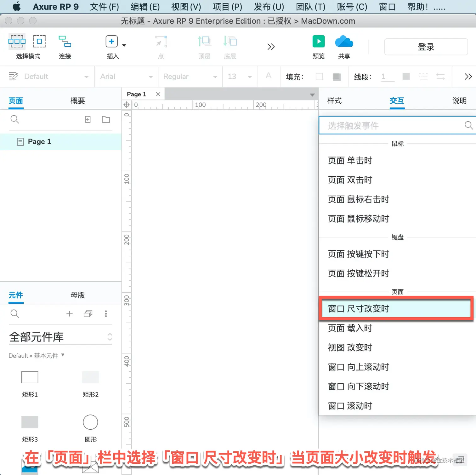Choose 页面 按键按下时 event

coord(359,254)
